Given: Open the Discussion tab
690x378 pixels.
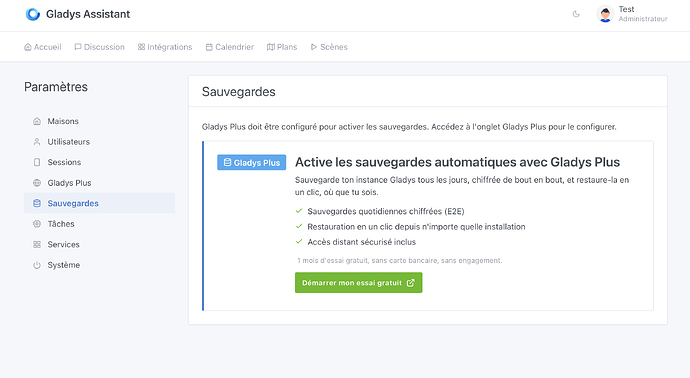Looking at the screenshot, I should tap(99, 47).
